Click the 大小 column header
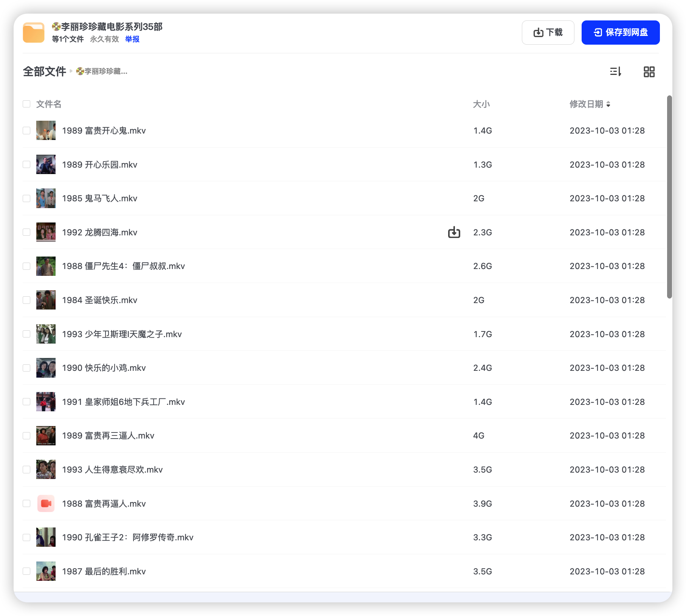This screenshot has width=686, height=616. (x=481, y=104)
